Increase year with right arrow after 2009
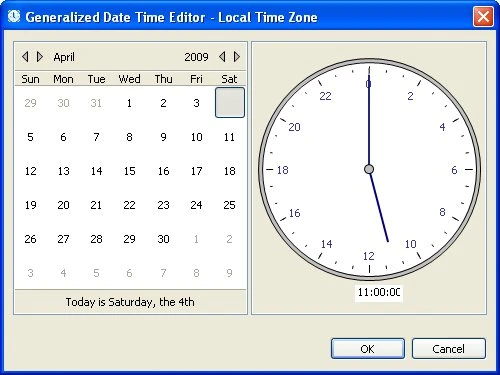The width and height of the screenshot is (500, 375). 237,57
